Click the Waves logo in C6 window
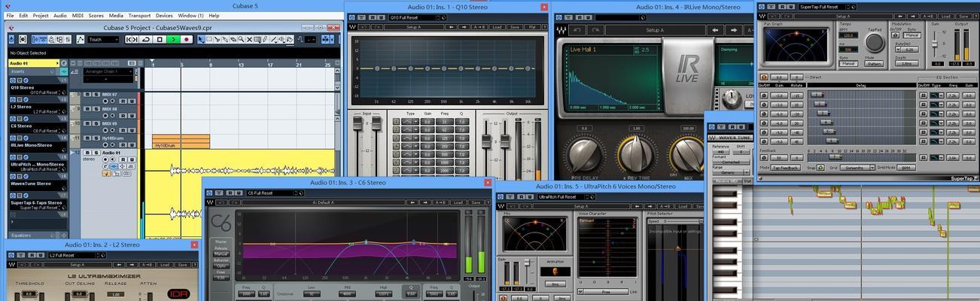This screenshot has height=301, width=980. pyautogui.click(x=209, y=202)
